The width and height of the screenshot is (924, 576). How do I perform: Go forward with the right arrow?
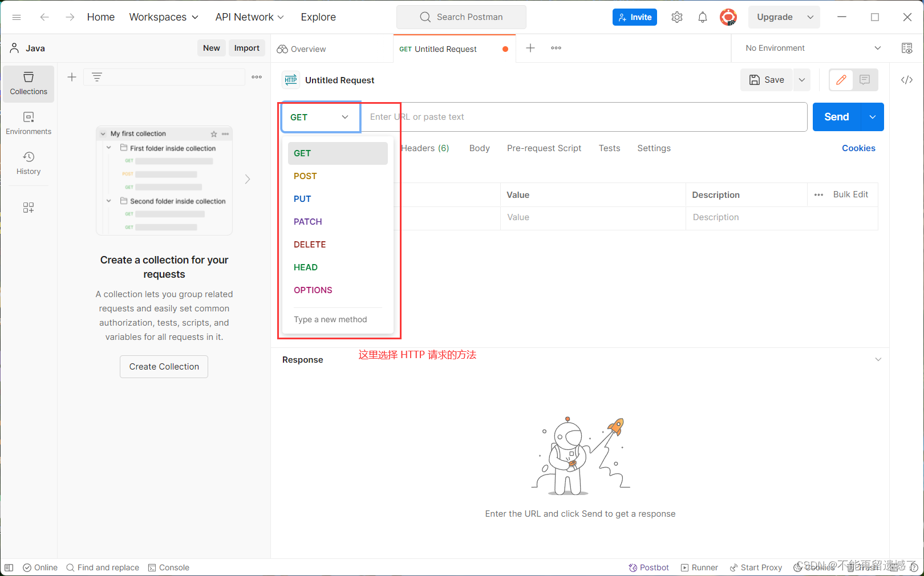(x=70, y=17)
